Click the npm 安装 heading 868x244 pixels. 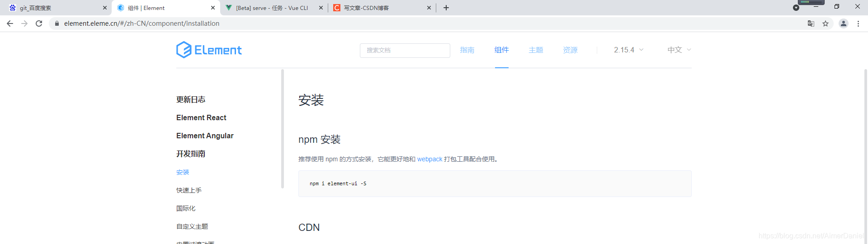pyautogui.click(x=319, y=140)
